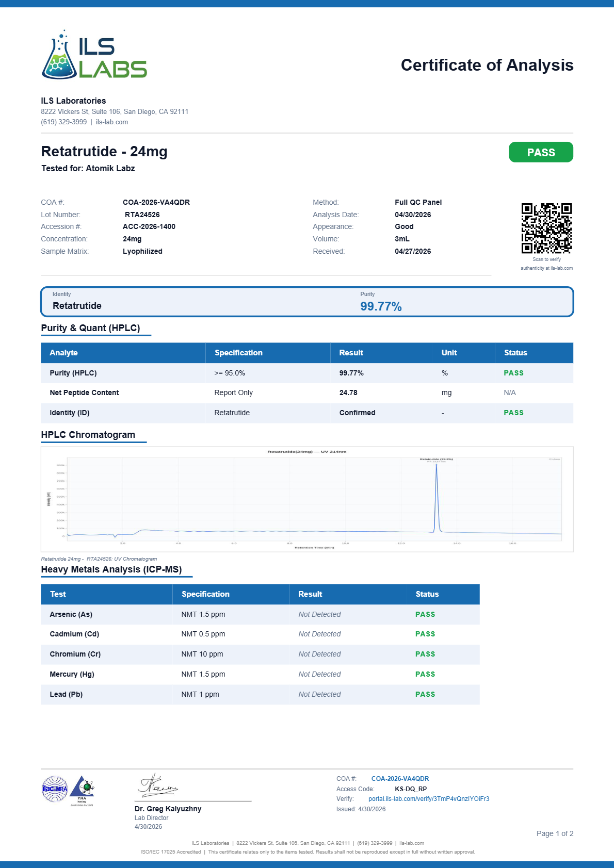This screenshot has height=868, width=614.
Task: Click the Analysis Date 04/30/2026
Action: (413, 215)
